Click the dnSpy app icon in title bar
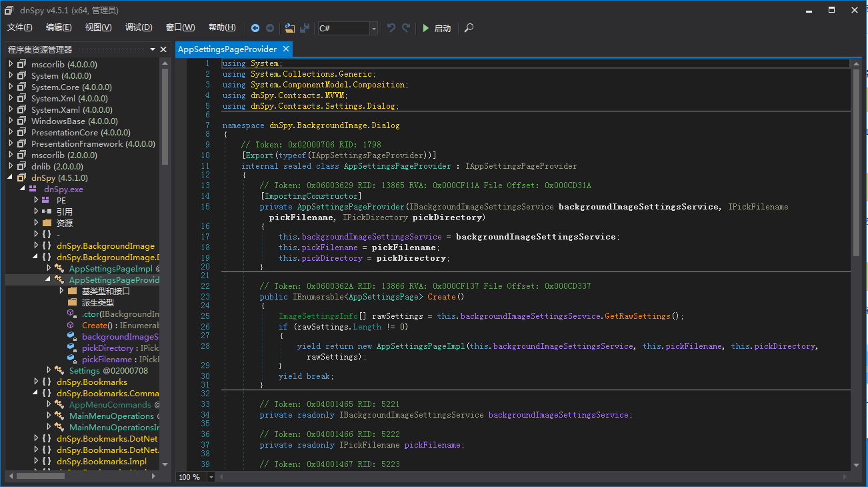This screenshot has width=868, height=487. pos(9,9)
